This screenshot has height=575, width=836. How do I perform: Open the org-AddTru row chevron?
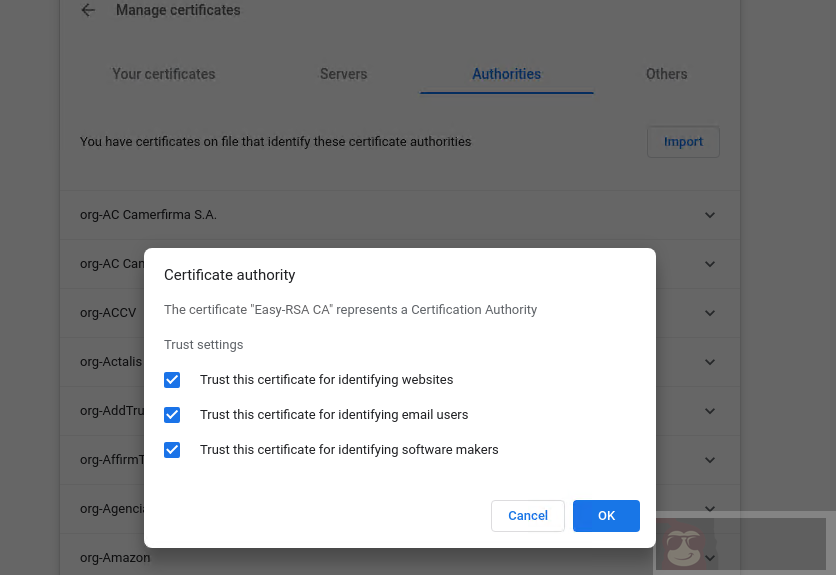point(710,411)
